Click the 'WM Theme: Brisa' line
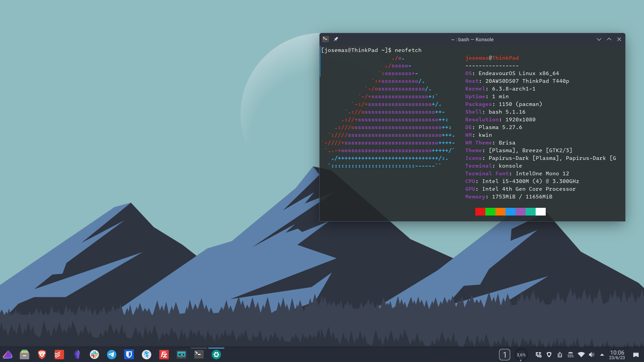The image size is (644, 362). pos(490,143)
